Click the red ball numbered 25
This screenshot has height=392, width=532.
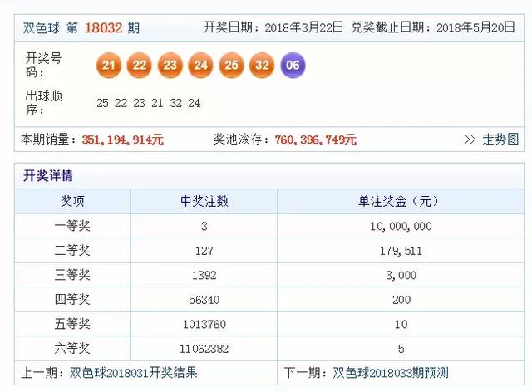(231, 65)
